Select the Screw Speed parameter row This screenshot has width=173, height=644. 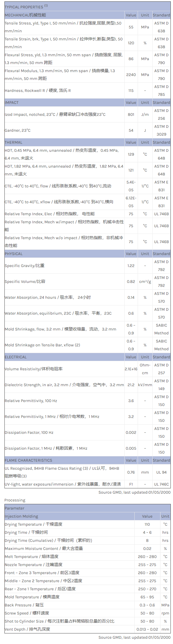tap(27, 613)
